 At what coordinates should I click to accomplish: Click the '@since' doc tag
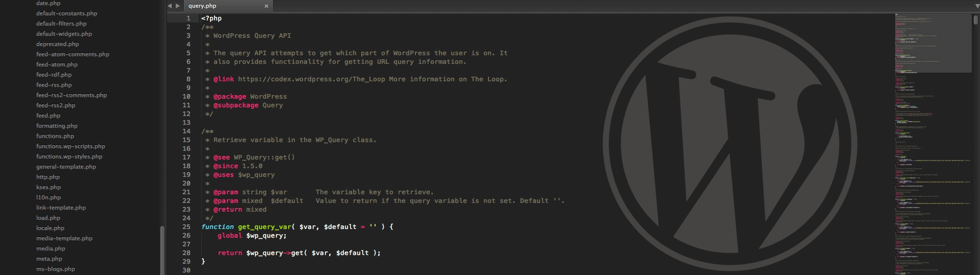pyautogui.click(x=226, y=166)
